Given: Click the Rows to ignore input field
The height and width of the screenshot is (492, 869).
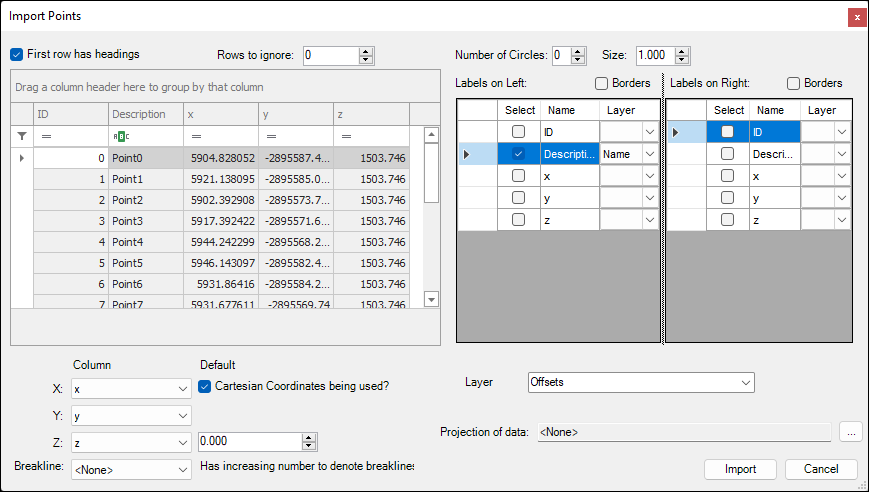Looking at the screenshot, I should [329, 56].
